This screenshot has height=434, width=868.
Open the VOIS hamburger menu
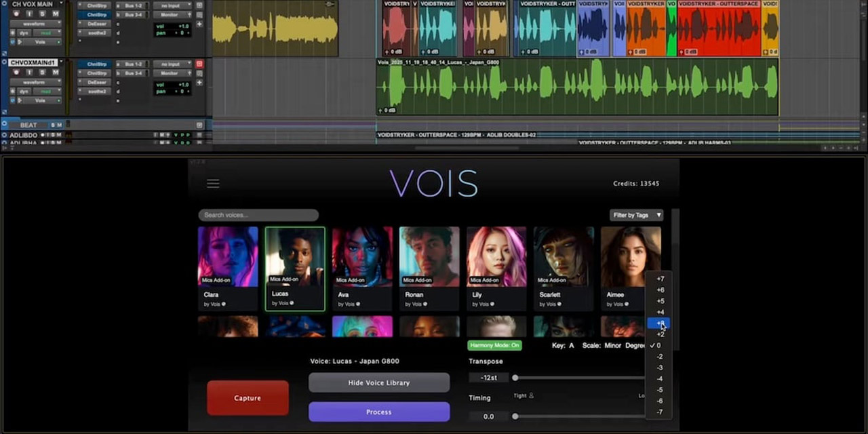[x=213, y=184]
